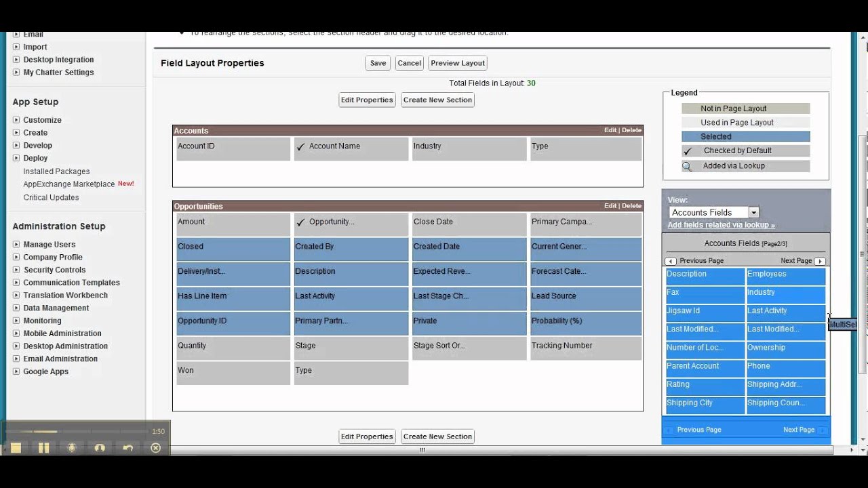
Task: Click the right arrow icon beside the top Next Page
Action: pos(820,261)
